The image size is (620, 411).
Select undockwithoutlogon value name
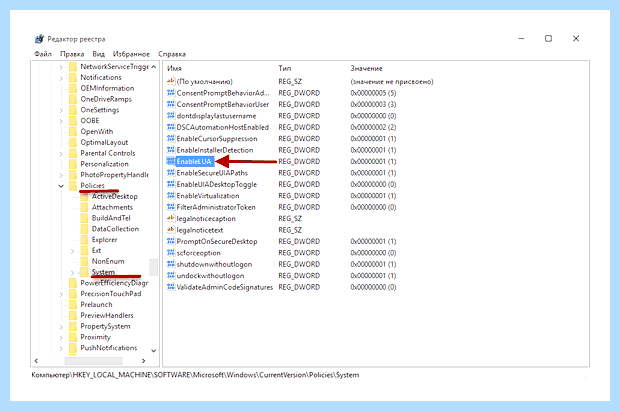click(x=210, y=276)
